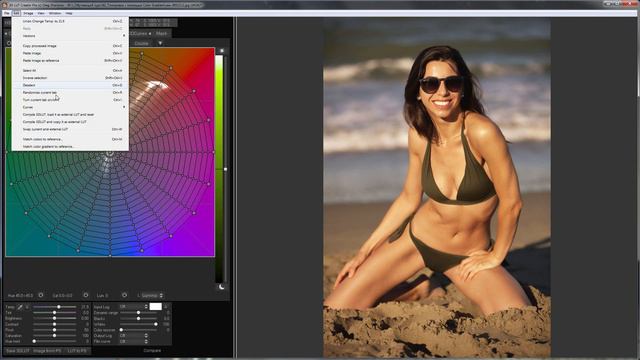
Task: Choose Paste image as reference entry
Action: click(x=70, y=60)
